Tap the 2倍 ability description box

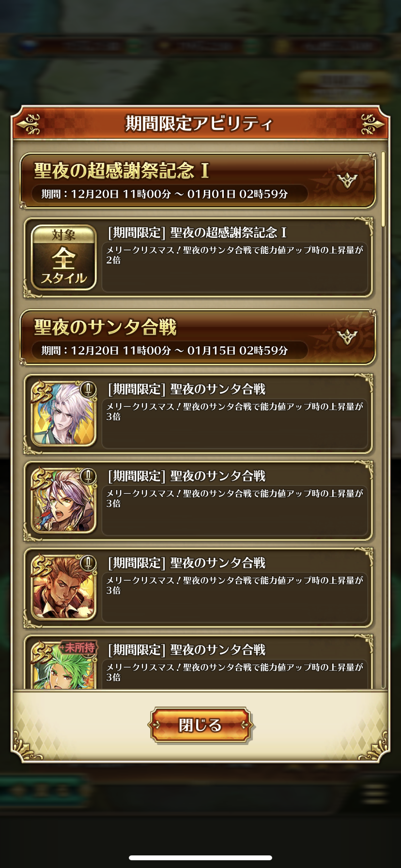pyautogui.click(x=235, y=267)
